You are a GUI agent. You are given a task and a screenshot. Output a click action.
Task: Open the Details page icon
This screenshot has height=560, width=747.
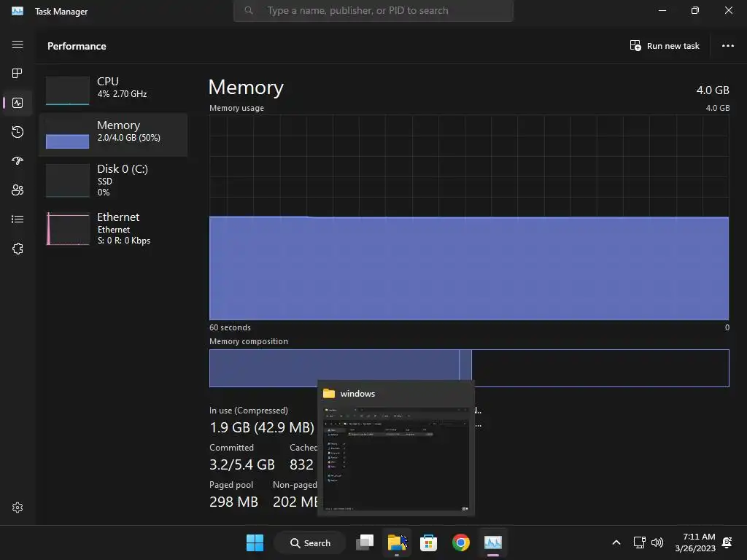click(18, 219)
